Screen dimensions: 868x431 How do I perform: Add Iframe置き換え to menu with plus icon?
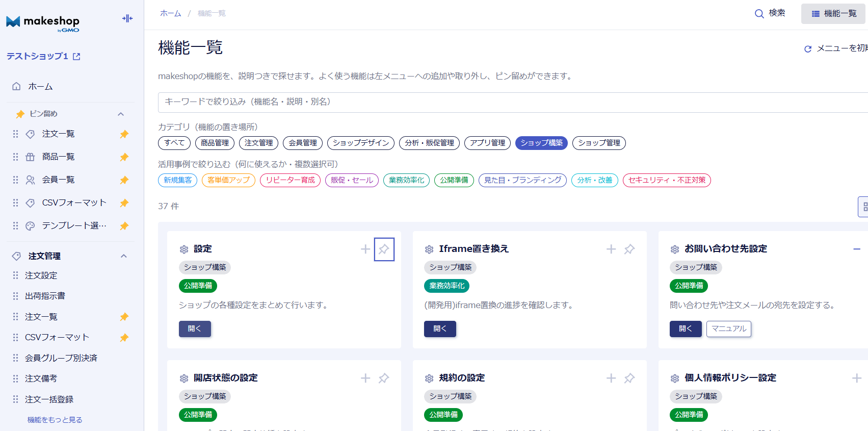pos(611,249)
